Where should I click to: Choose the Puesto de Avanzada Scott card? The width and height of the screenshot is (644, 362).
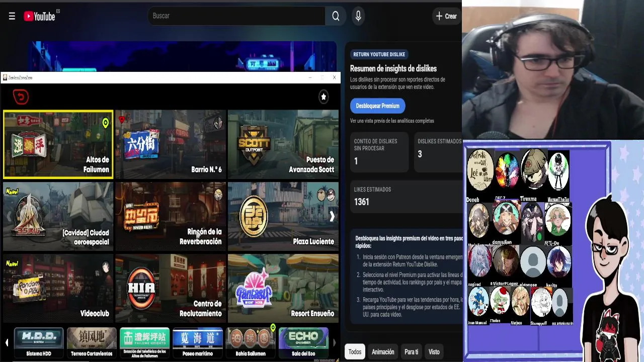[x=283, y=145]
